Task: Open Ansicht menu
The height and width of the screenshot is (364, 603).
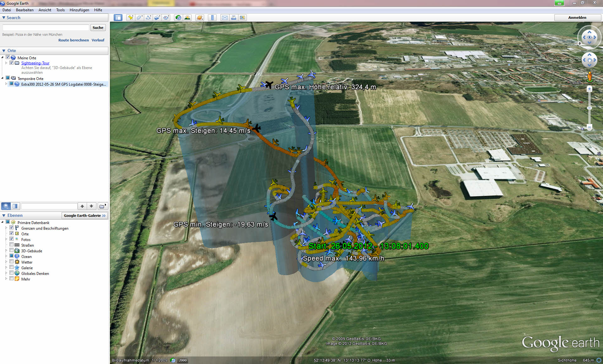Action: point(45,10)
